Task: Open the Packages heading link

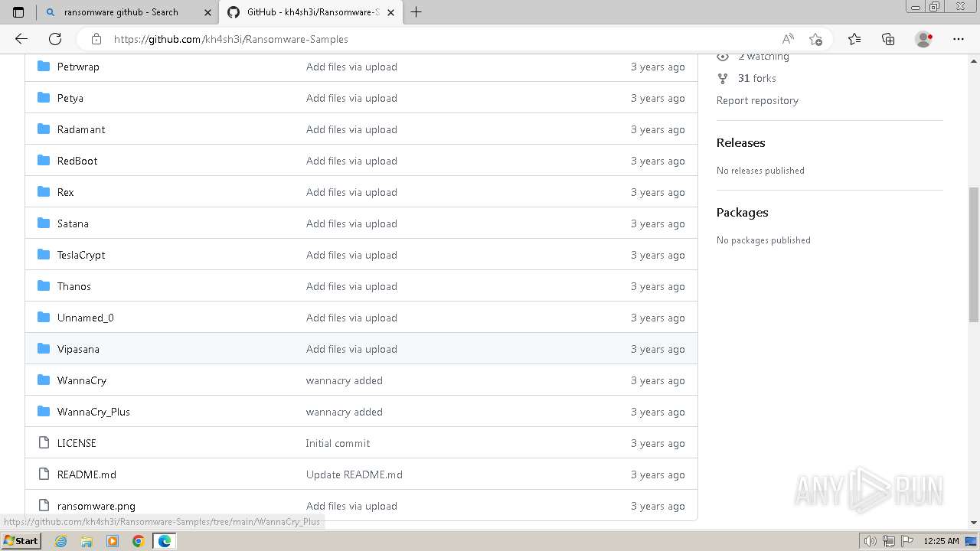Action: pyautogui.click(x=742, y=212)
